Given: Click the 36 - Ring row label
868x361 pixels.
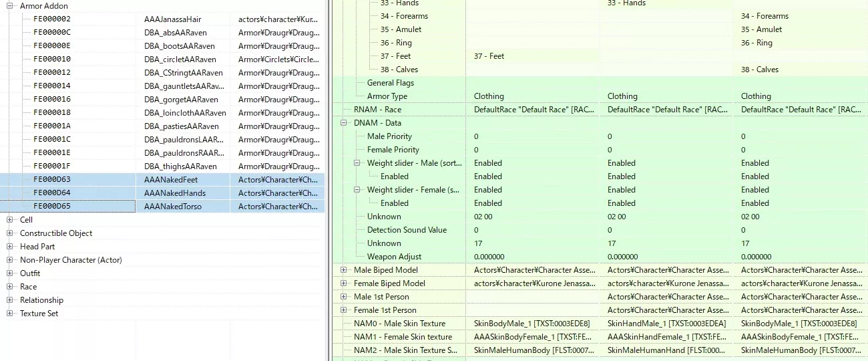Looking at the screenshot, I should [x=397, y=43].
